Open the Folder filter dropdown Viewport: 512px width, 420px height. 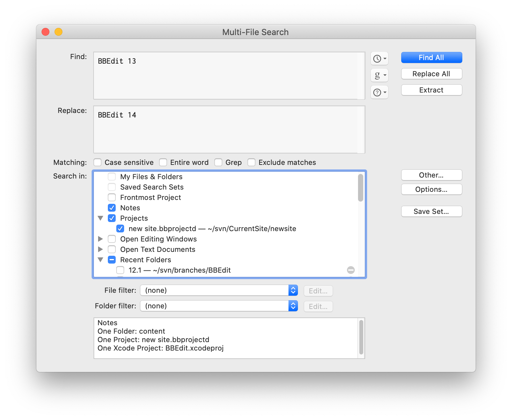pyautogui.click(x=219, y=306)
